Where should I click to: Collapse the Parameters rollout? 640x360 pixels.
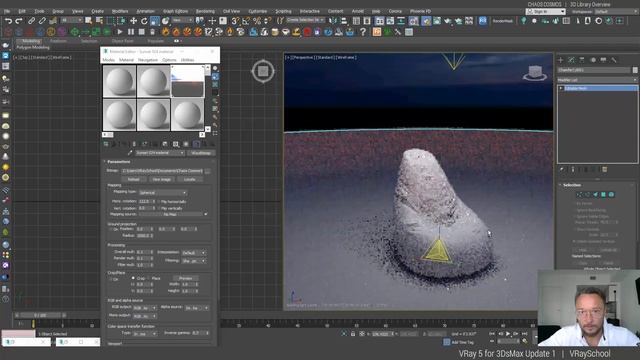coord(119,162)
